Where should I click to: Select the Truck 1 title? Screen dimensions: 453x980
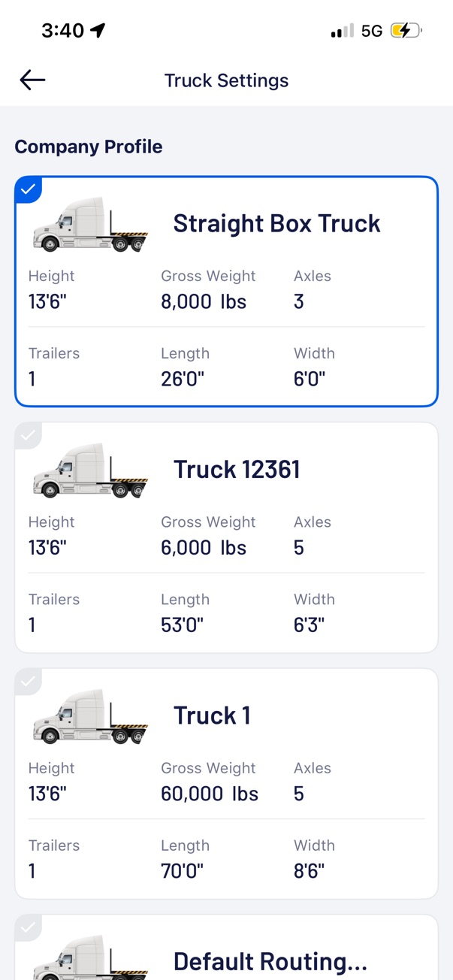[212, 715]
